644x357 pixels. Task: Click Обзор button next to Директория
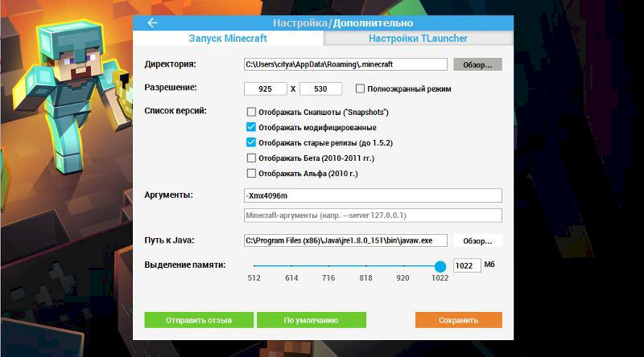point(477,64)
